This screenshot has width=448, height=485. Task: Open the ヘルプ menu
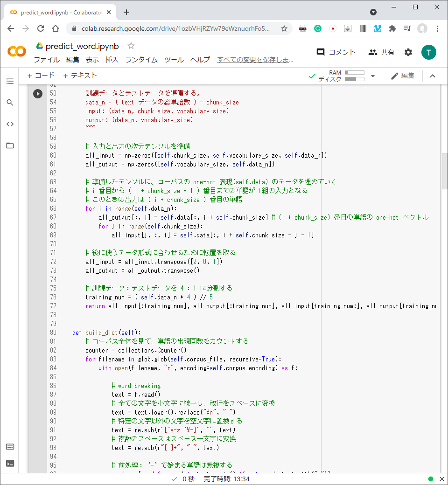pos(200,60)
